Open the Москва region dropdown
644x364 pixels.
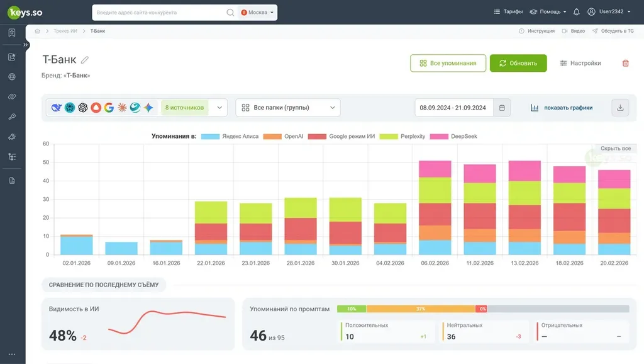257,13
